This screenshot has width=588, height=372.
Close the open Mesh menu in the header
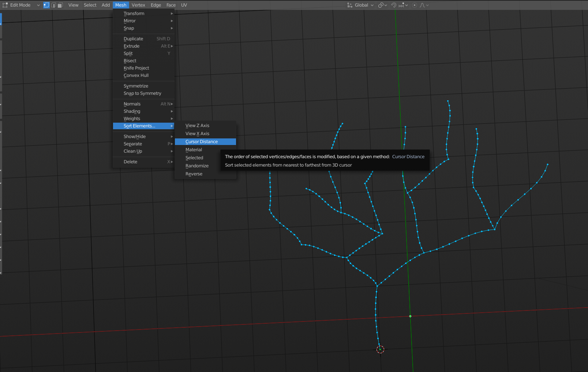click(121, 5)
